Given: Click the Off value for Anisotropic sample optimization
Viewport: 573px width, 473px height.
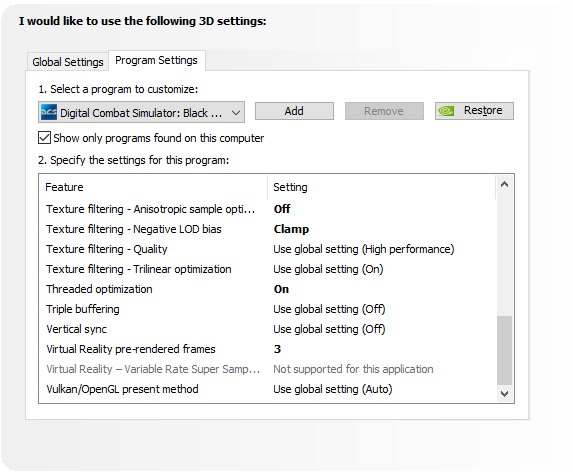Looking at the screenshot, I should (x=282, y=209).
